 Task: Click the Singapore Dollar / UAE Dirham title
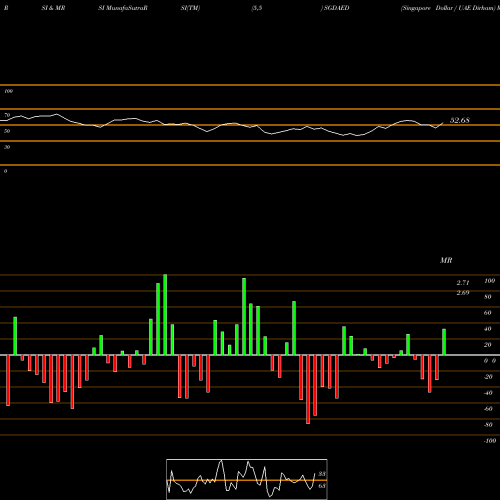click(x=448, y=8)
